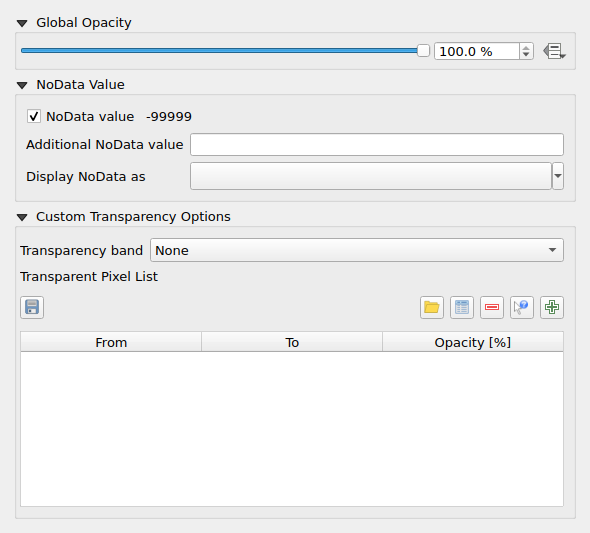Click the Transparent Pixel List label
The image size is (590, 533).
click(89, 277)
